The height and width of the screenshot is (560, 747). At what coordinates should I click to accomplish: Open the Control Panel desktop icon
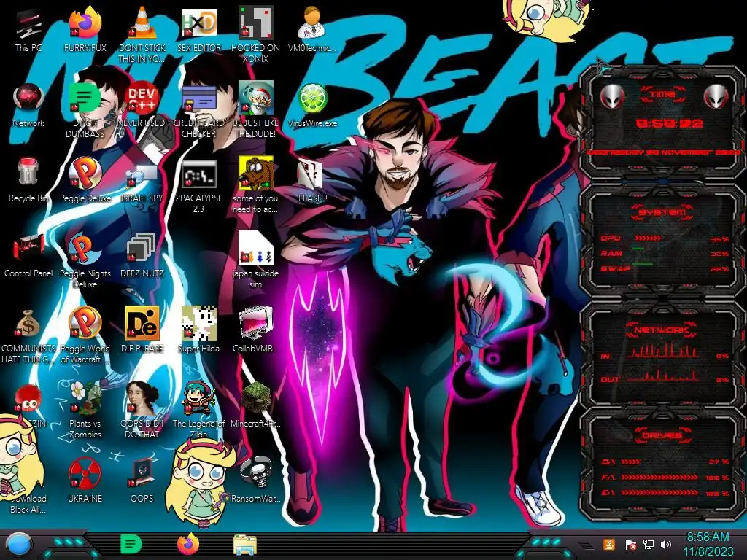tap(28, 256)
